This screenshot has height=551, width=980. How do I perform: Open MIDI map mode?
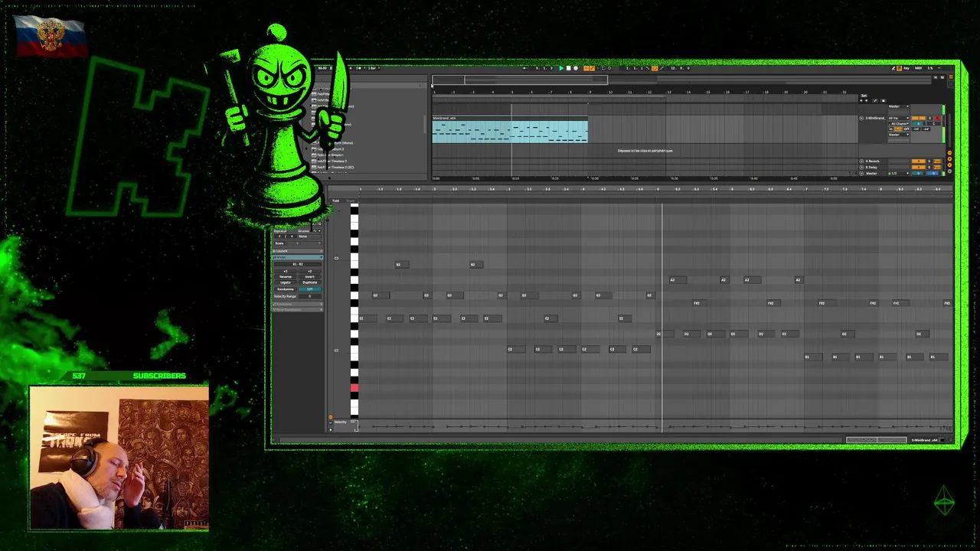[919, 68]
